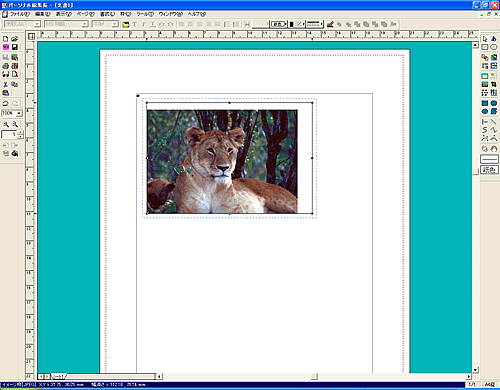Click the yellow image icon before the T buttons

point(126,24)
